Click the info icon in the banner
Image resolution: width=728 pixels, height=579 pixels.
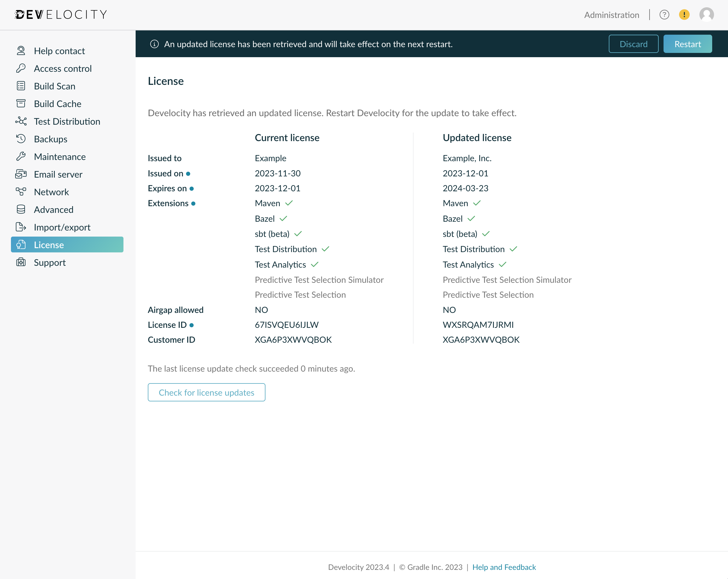pos(154,44)
